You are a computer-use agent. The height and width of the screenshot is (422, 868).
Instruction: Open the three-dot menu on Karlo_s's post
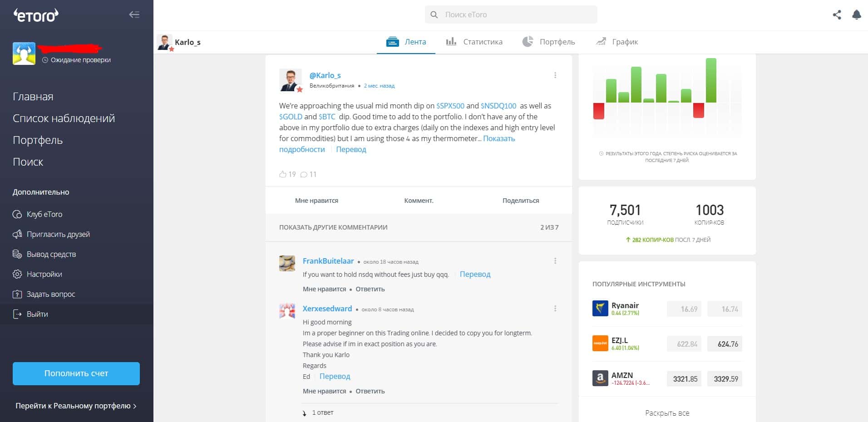tap(555, 75)
